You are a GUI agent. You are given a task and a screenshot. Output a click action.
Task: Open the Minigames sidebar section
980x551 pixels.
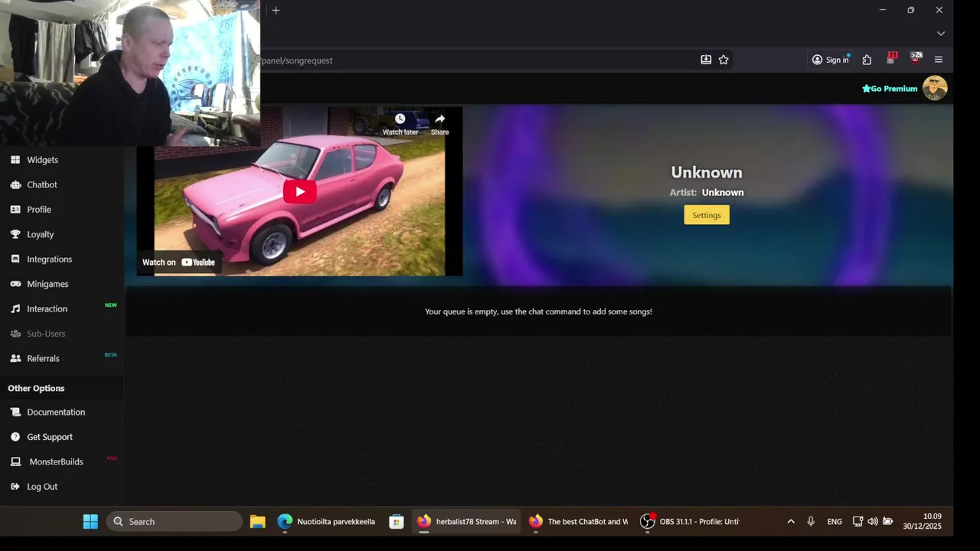pyautogui.click(x=47, y=284)
